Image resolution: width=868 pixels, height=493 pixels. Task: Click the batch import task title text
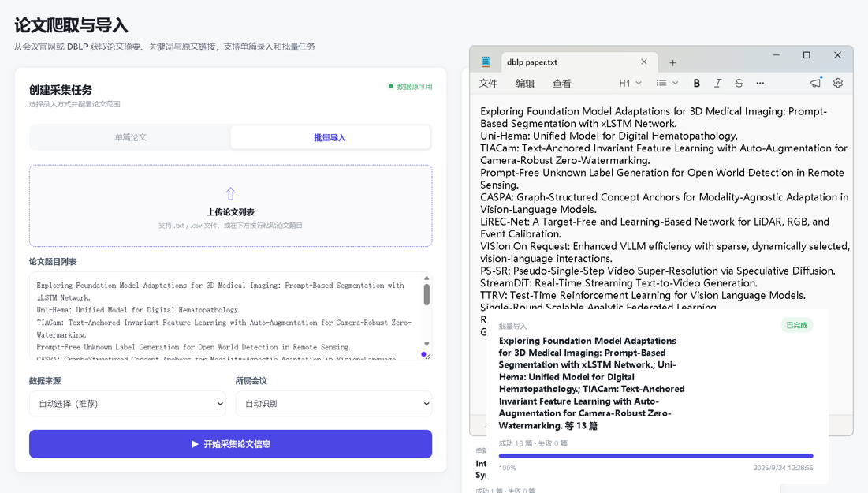(x=592, y=383)
